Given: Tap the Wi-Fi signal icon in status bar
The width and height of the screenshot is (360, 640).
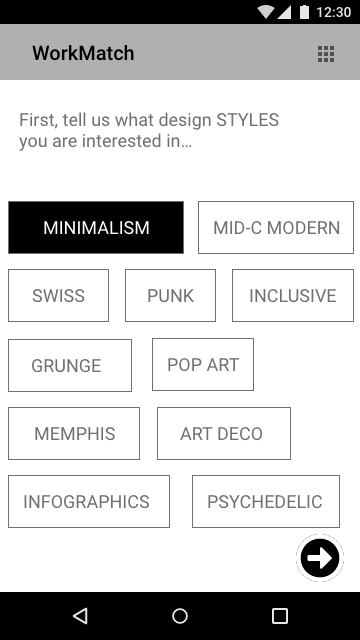Looking at the screenshot, I should coord(266,12).
